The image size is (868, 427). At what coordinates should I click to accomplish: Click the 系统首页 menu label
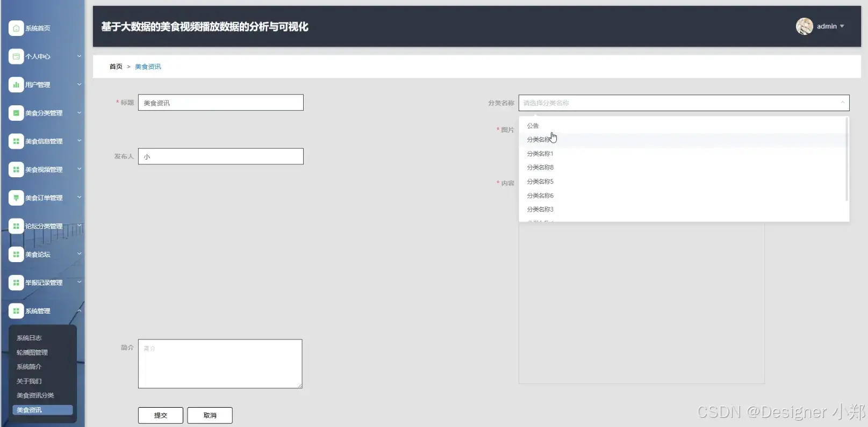click(38, 28)
